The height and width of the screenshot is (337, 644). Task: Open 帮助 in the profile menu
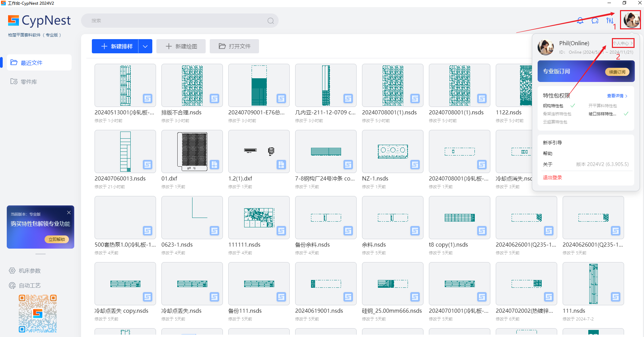point(548,153)
